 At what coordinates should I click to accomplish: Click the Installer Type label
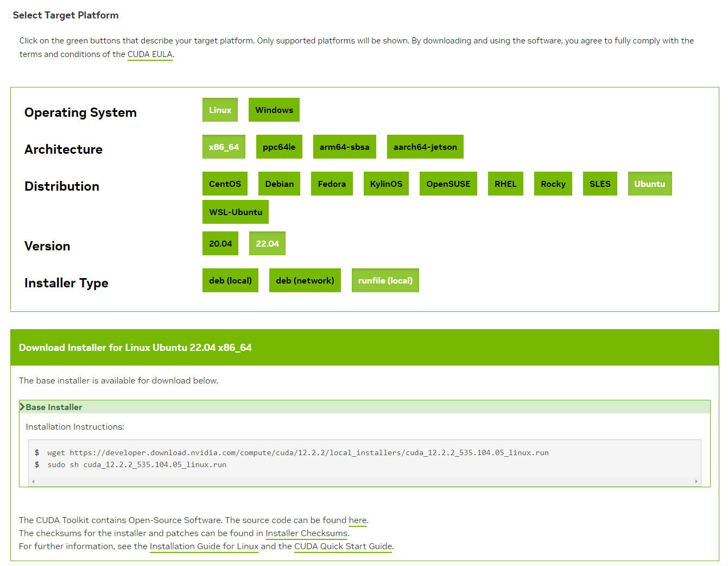(x=66, y=283)
